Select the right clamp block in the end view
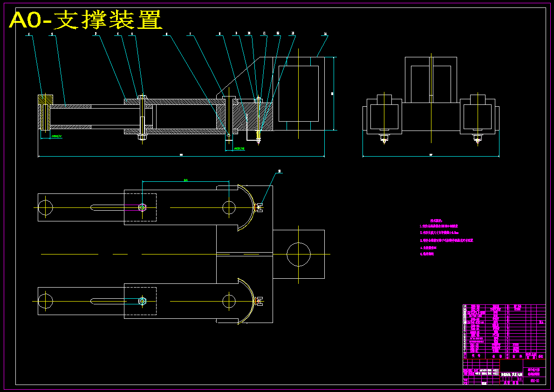The height and width of the screenshot is (392, 554). point(478,116)
